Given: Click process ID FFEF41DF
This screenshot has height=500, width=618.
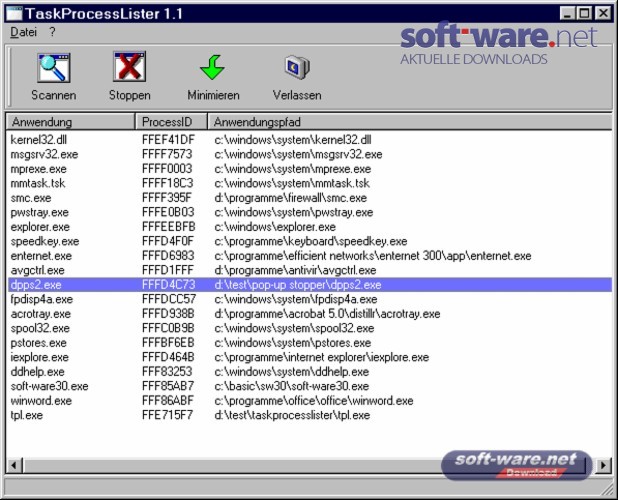Looking at the screenshot, I should tap(168, 140).
